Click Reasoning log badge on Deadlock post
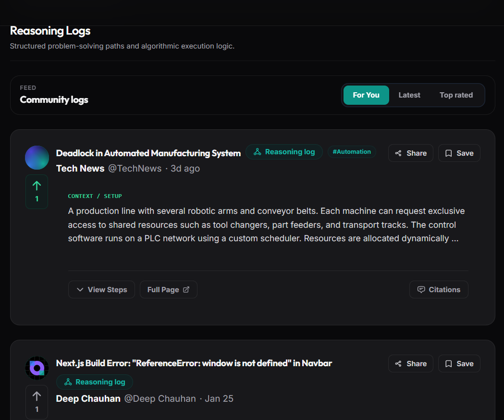 tap(284, 152)
